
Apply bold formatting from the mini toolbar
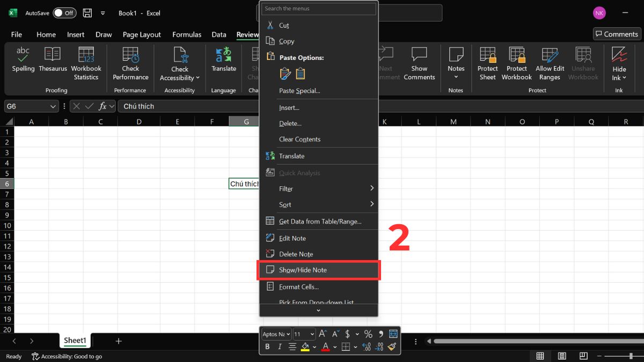tap(267, 346)
